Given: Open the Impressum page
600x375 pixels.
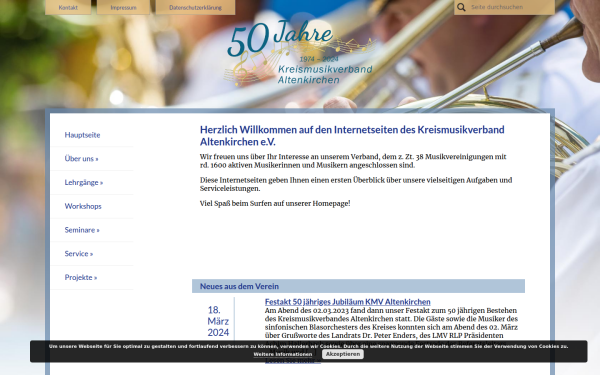Looking at the screenshot, I should (x=123, y=7).
